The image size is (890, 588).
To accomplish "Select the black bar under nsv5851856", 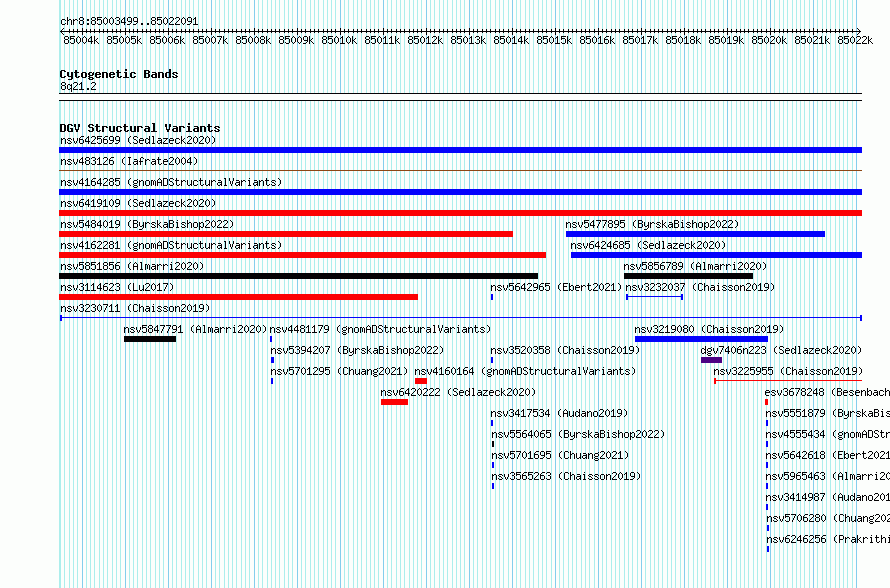I will tap(299, 276).
